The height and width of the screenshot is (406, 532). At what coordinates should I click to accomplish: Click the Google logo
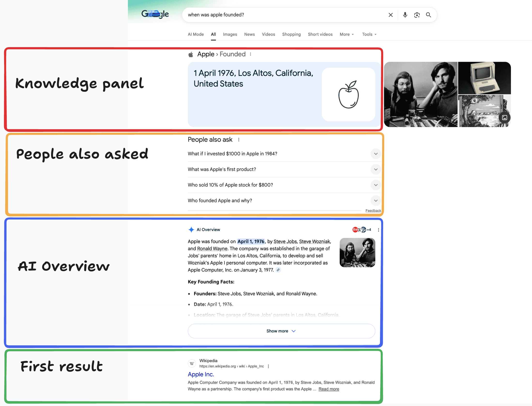(x=155, y=14)
